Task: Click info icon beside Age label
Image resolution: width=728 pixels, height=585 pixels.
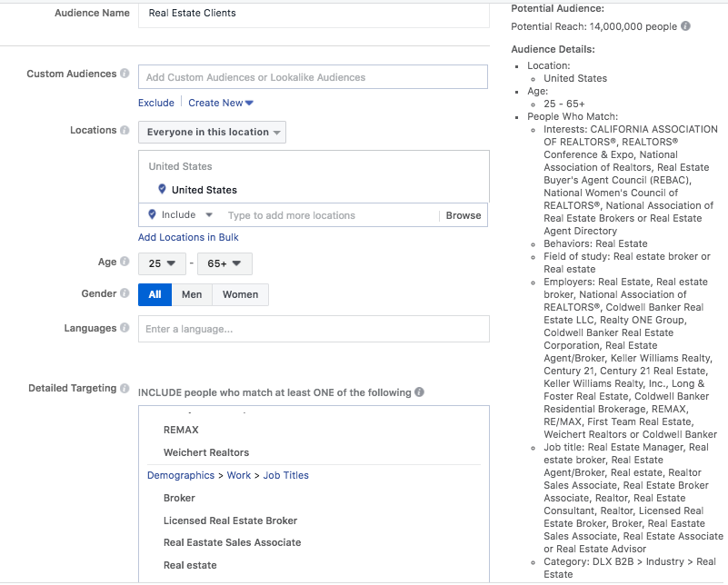Action: coord(125,262)
